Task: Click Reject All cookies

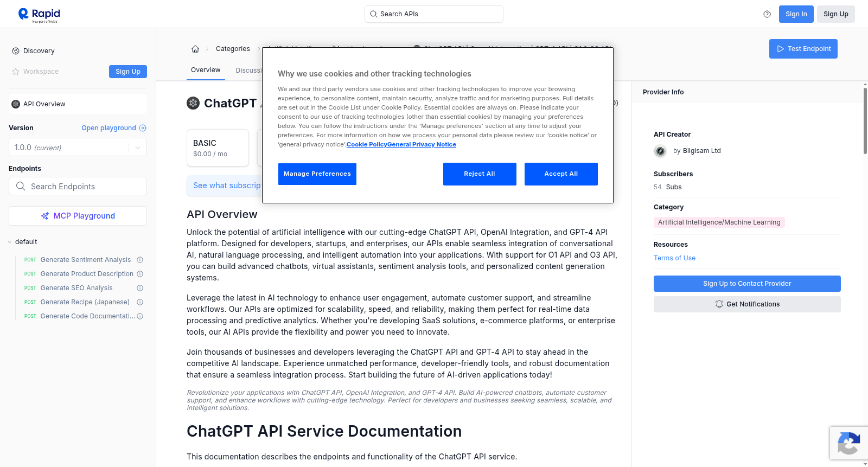Action: click(x=480, y=174)
